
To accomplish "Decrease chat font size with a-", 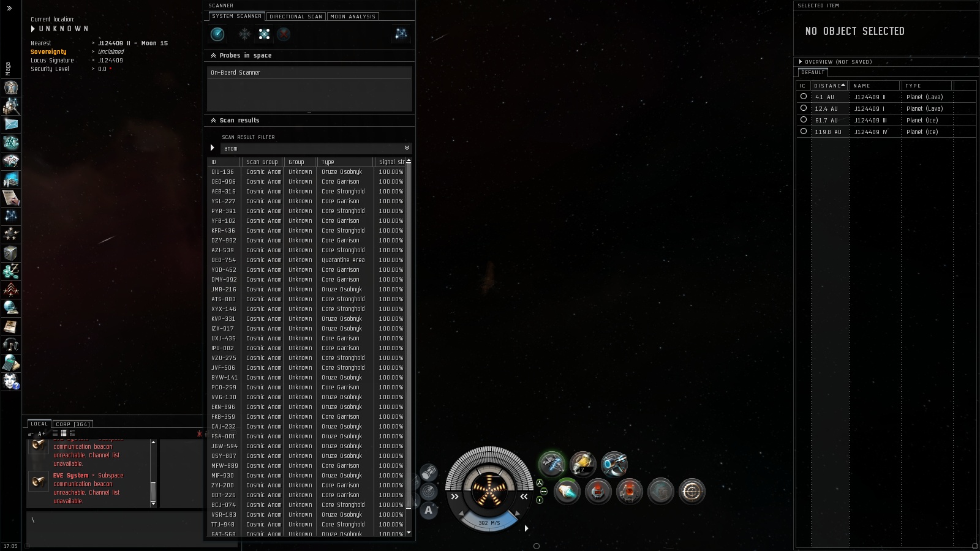I will pyautogui.click(x=31, y=434).
